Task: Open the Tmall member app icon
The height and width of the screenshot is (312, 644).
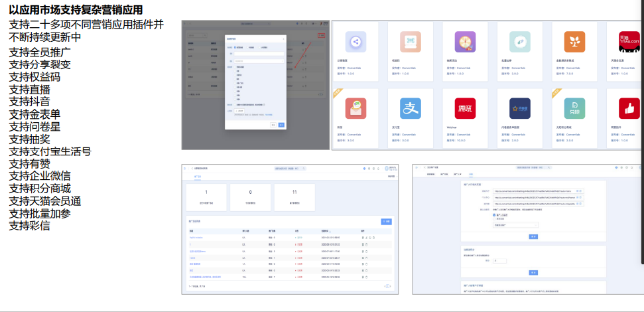Action: (x=629, y=42)
